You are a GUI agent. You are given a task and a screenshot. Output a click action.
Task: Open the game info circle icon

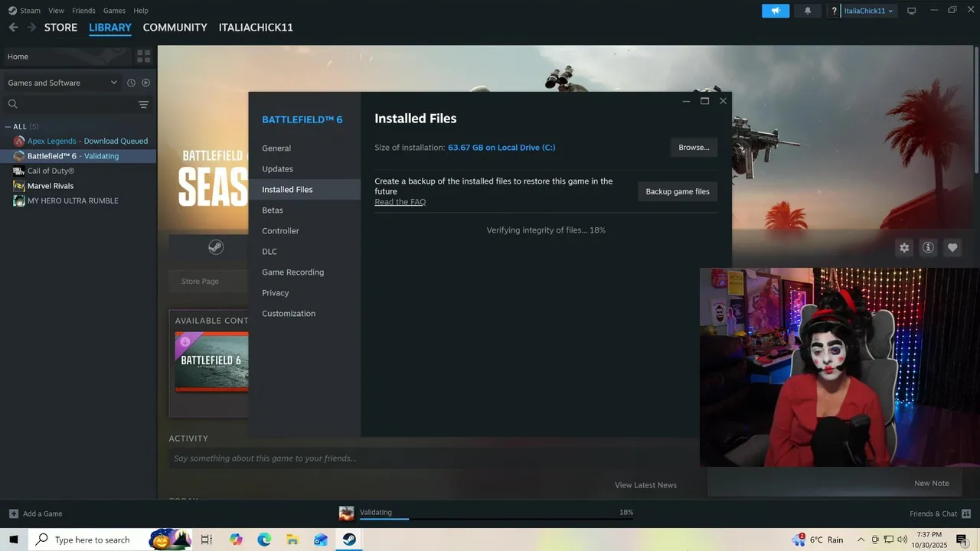[x=928, y=247]
